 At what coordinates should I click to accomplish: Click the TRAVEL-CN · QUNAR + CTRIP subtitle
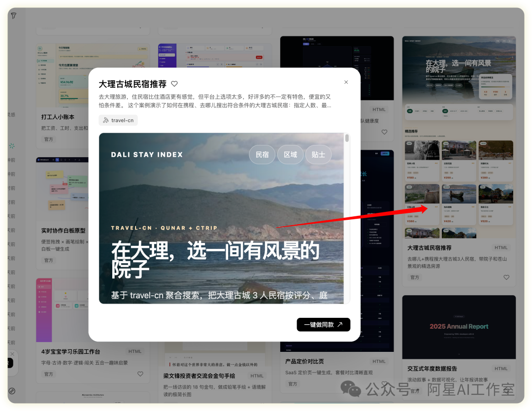(x=164, y=228)
